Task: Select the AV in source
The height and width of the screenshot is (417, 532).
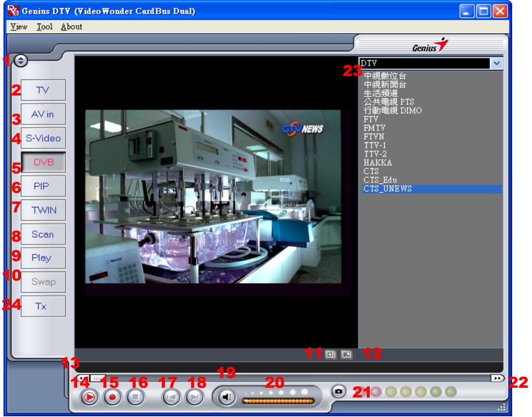Action: tap(43, 114)
